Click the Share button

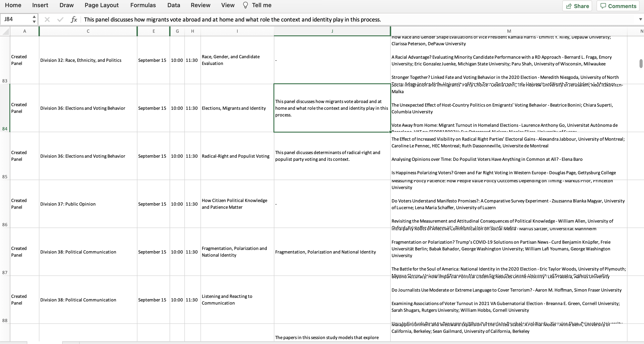point(577,6)
